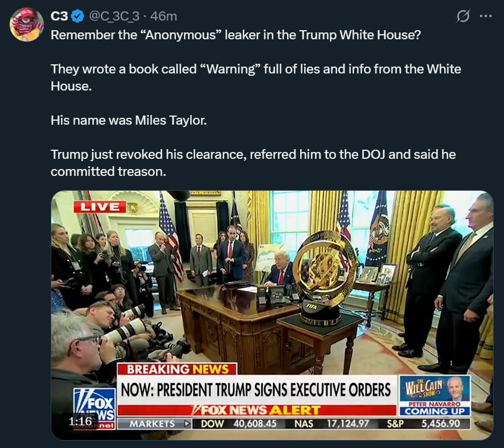Viewport: 504px width, 448px height.
Task: Click the DOW 40,608.45 ticker value
Action: (239, 424)
